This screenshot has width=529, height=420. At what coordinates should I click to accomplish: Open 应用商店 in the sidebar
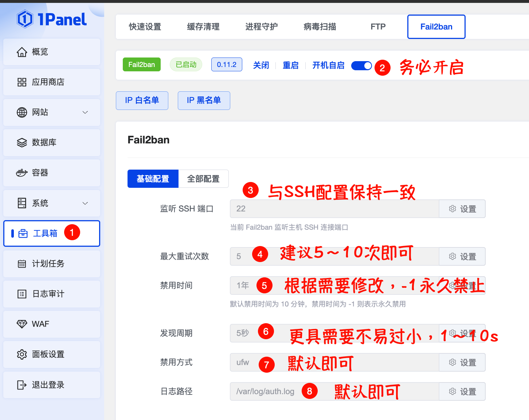tap(52, 82)
